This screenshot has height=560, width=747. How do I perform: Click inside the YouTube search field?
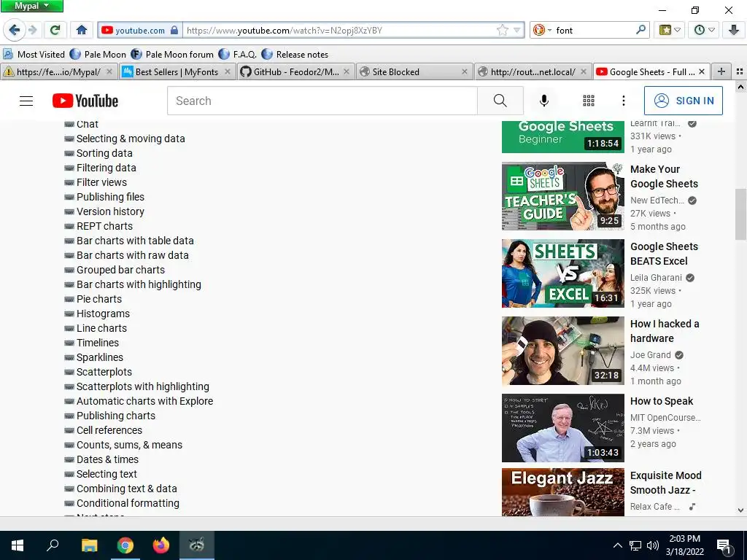pos(322,101)
